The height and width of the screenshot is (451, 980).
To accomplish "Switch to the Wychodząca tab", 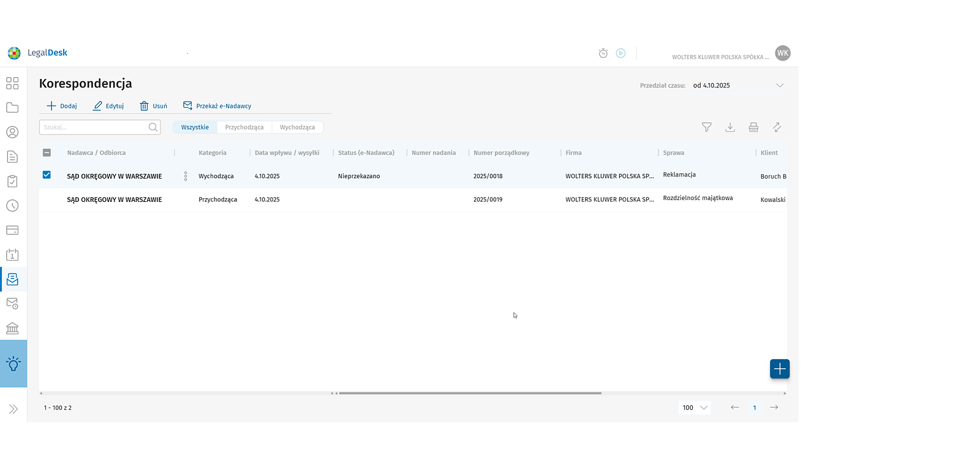I will coord(297,127).
